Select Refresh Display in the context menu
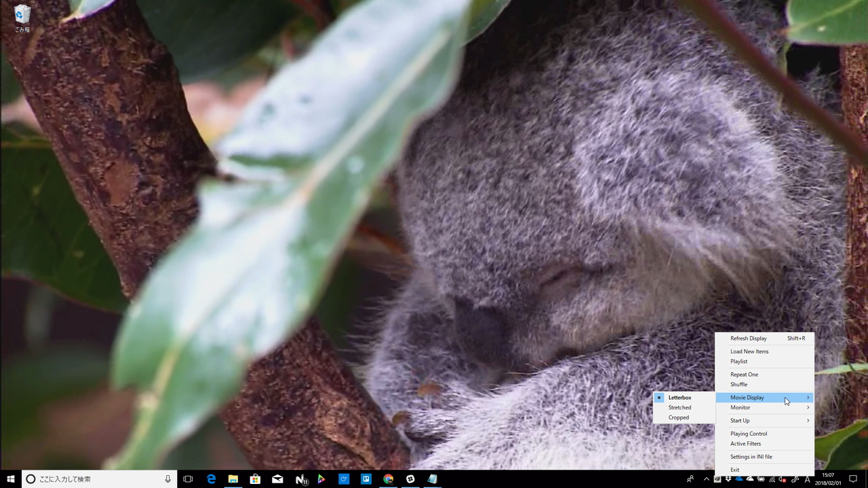The width and height of the screenshot is (868, 488). 765,338
